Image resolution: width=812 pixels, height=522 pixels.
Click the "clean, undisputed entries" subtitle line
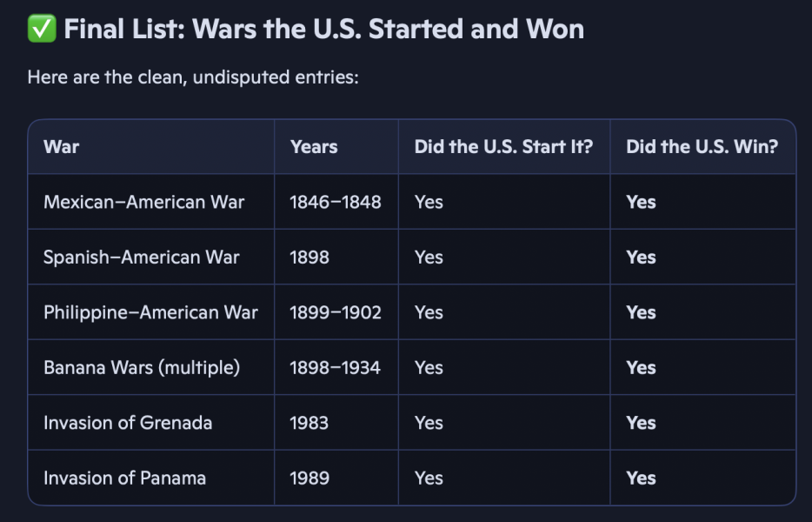(193, 77)
